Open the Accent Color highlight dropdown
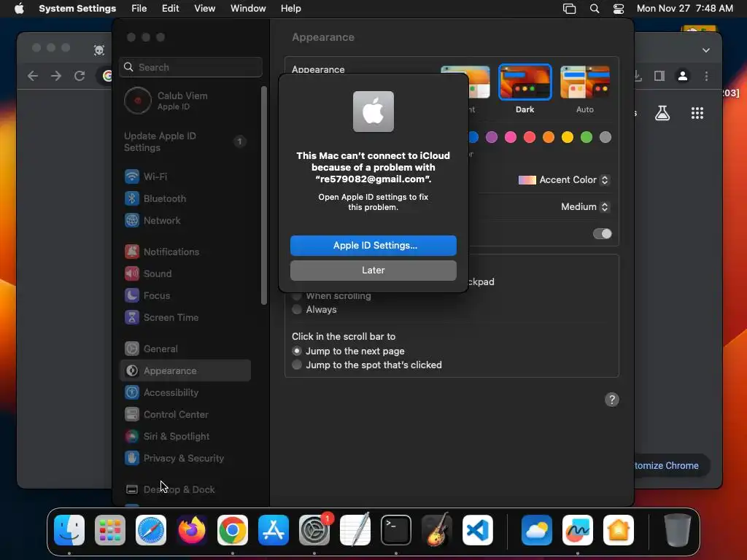 tap(564, 179)
